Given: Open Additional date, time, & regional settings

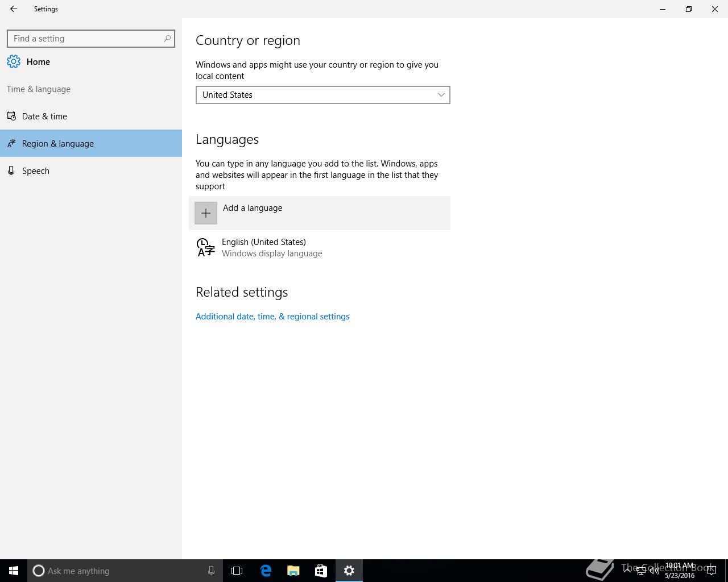Looking at the screenshot, I should [272, 317].
